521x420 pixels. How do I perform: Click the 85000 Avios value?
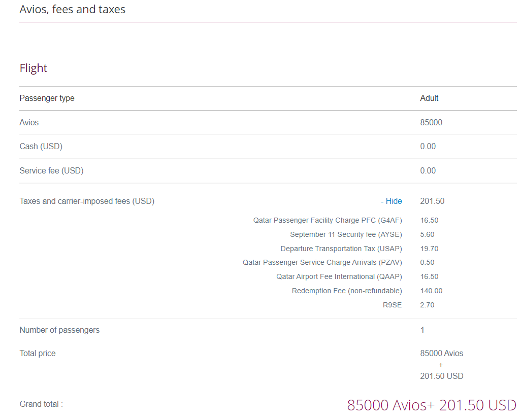point(431,122)
